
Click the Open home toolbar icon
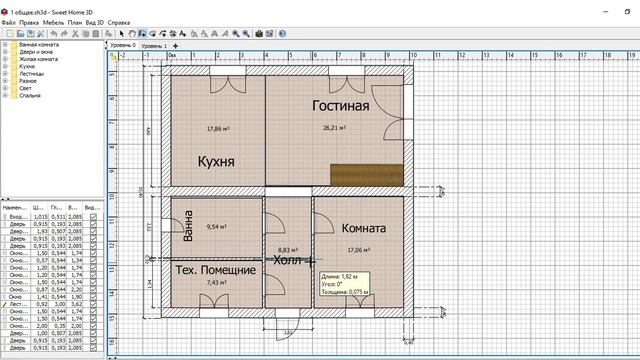tap(20, 34)
